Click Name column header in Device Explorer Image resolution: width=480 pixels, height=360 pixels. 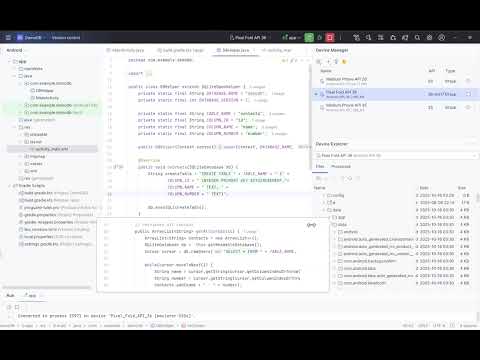tap(319, 188)
